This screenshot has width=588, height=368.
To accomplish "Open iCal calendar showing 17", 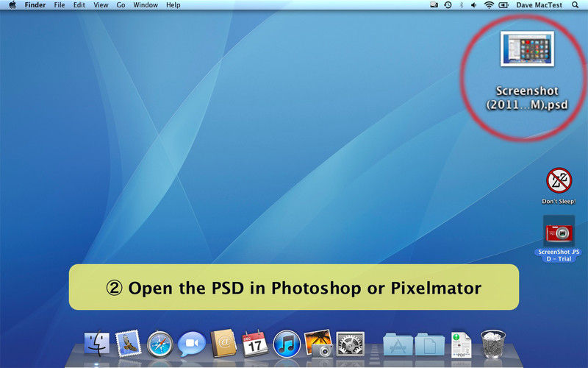I will tap(254, 343).
